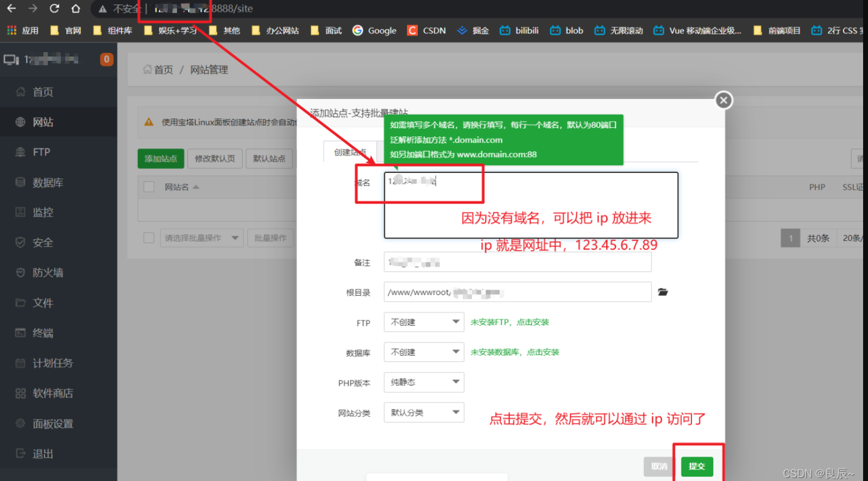The width and height of the screenshot is (868, 481).
Task: Expand the 数据库 不创建 dropdown
Action: pyautogui.click(x=424, y=352)
